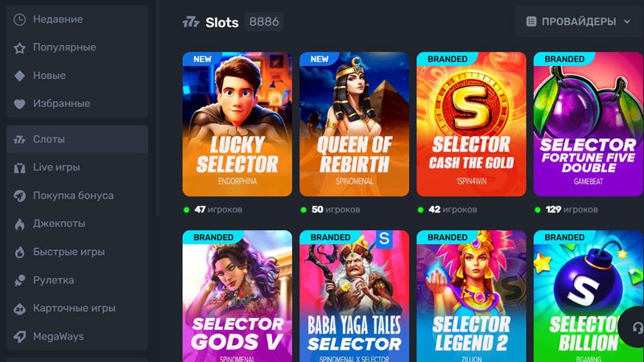The width and height of the screenshot is (644, 362).
Task: Click the rocket icon beside Покупка бонуса
Action: pyautogui.click(x=20, y=195)
